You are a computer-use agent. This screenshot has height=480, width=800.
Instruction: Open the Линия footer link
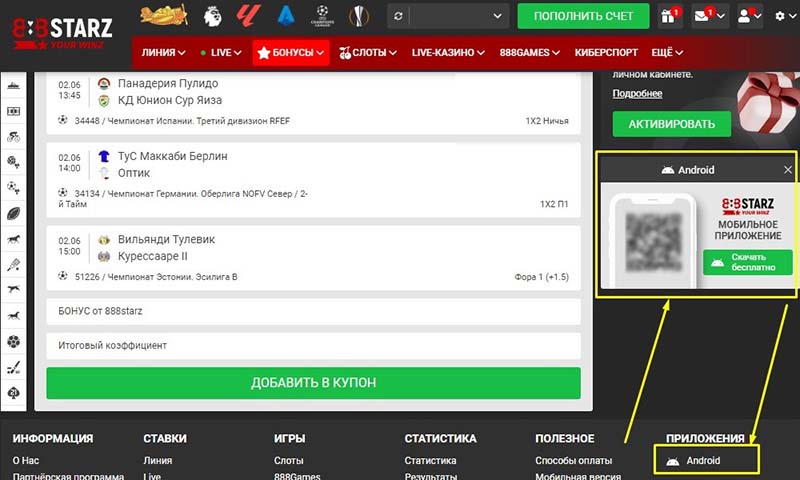point(158,461)
